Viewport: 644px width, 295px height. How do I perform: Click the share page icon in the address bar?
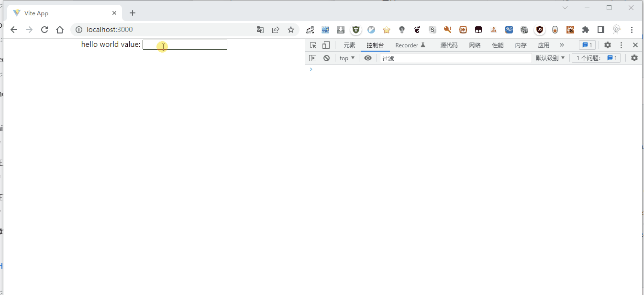(276, 30)
